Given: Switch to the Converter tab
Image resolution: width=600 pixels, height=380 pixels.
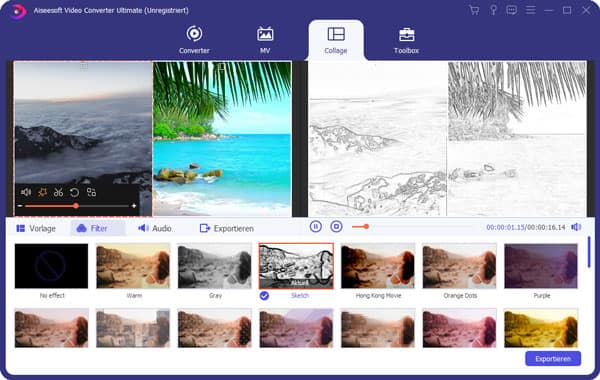Looking at the screenshot, I should tap(194, 40).
